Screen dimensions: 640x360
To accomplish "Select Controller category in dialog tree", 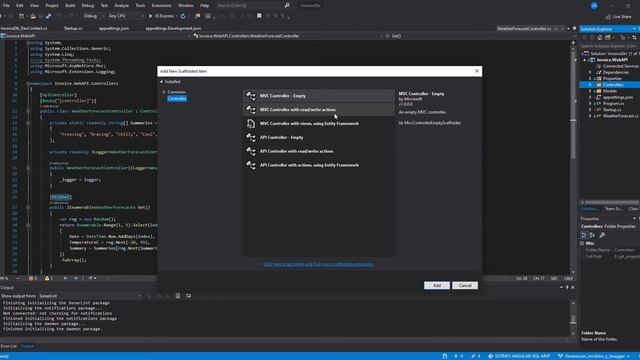I will point(177,99).
